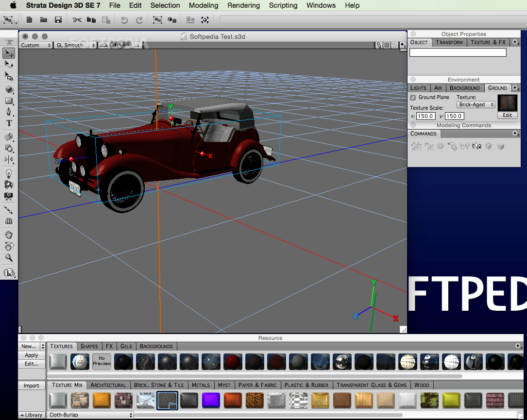Viewport: 527px width, 420px height.
Task: Click the view perspective lens slider
Action: click(121, 45)
